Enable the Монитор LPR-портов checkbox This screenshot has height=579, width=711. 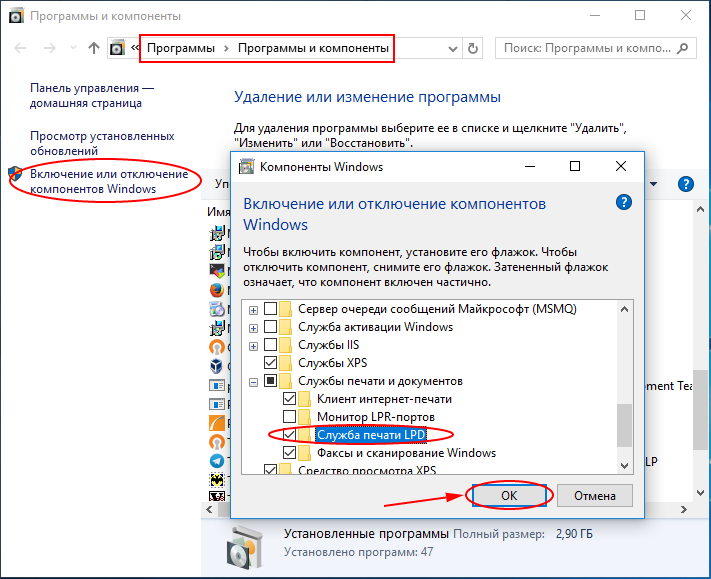(x=289, y=416)
